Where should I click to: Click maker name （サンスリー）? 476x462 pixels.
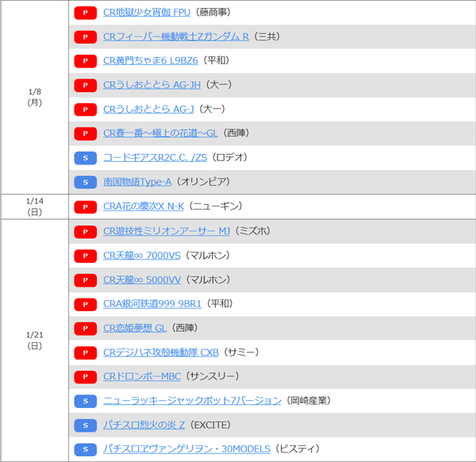(213, 376)
